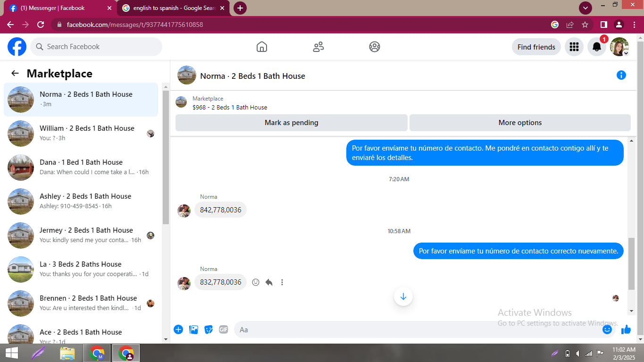Go back from Marketplace chats list
This screenshot has height=362, width=644.
pos(15,73)
